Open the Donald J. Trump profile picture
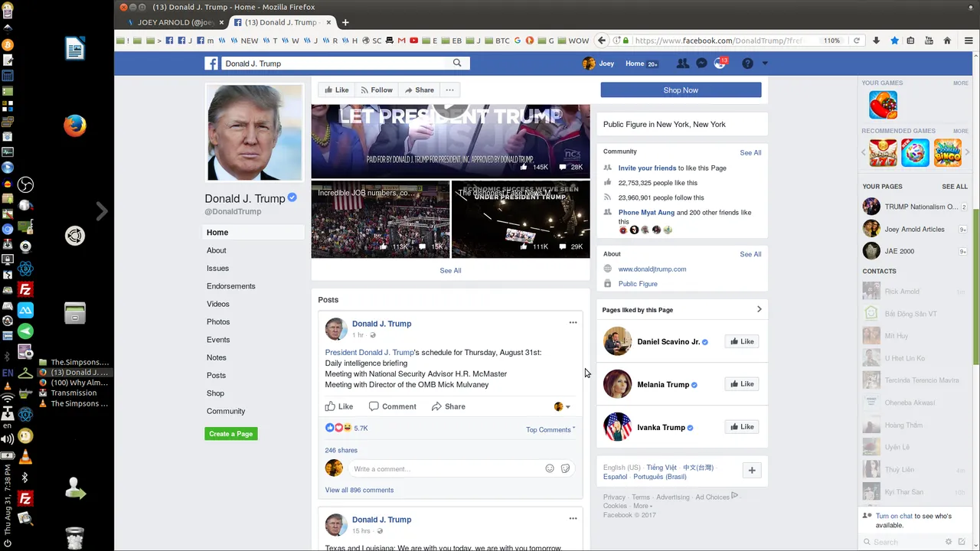Viewport: 980px width, 551px height. click(254, 132)
